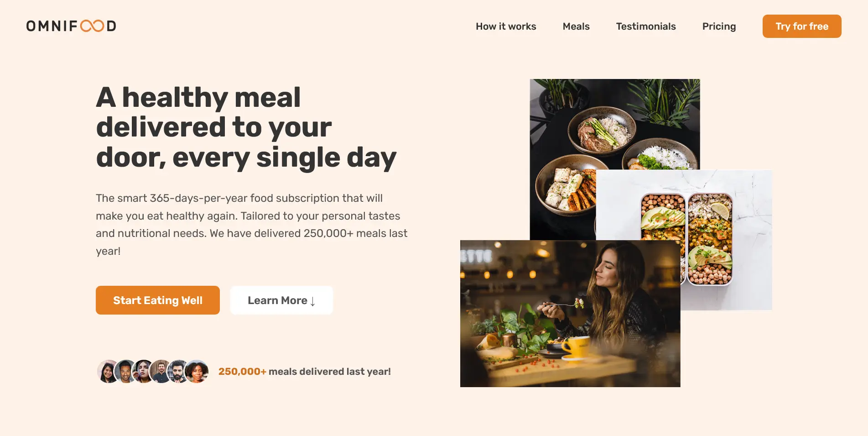868x436 pixels.
Task: Select the second customer avatar
Action: pyautogui.click(x=125, y=371)
